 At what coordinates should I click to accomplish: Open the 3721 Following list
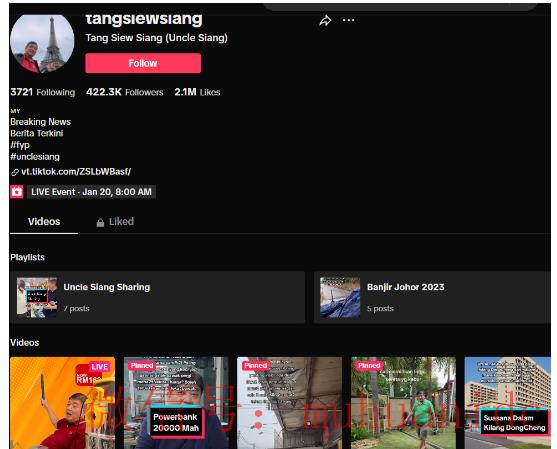[43, 92]
